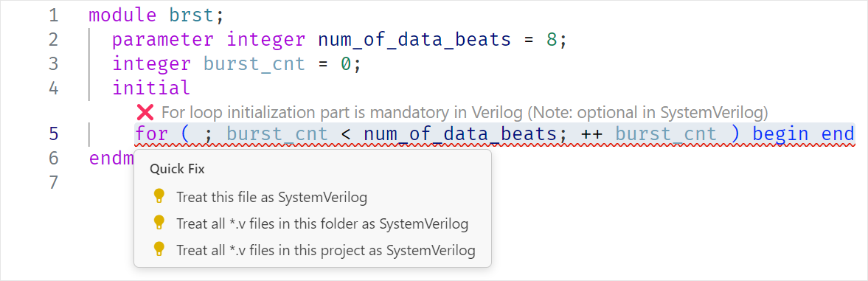Image resolution: width=868 pixels, height=281 pixels.
Task: Click the red X error icon
Action: (x=145, y=113)
